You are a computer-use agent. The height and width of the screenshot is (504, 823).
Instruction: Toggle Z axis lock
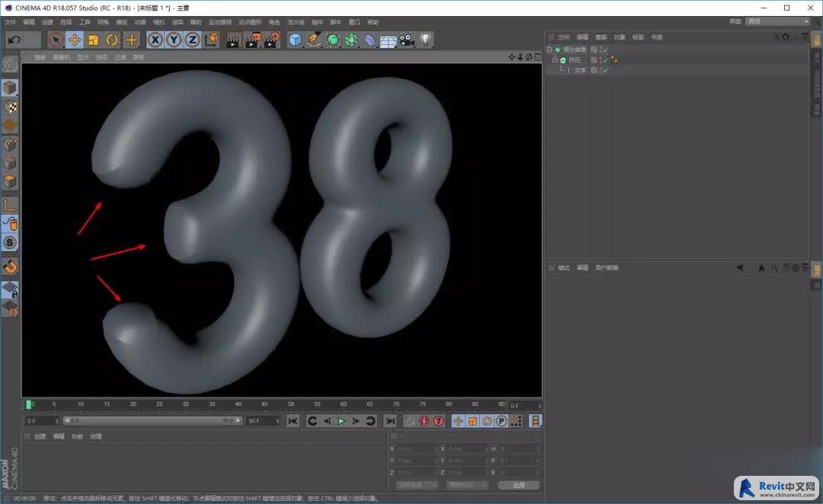[x=193, y=40]
